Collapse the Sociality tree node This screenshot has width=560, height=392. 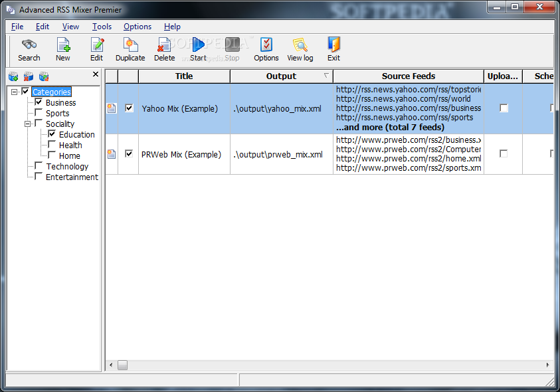click(27, 124)
